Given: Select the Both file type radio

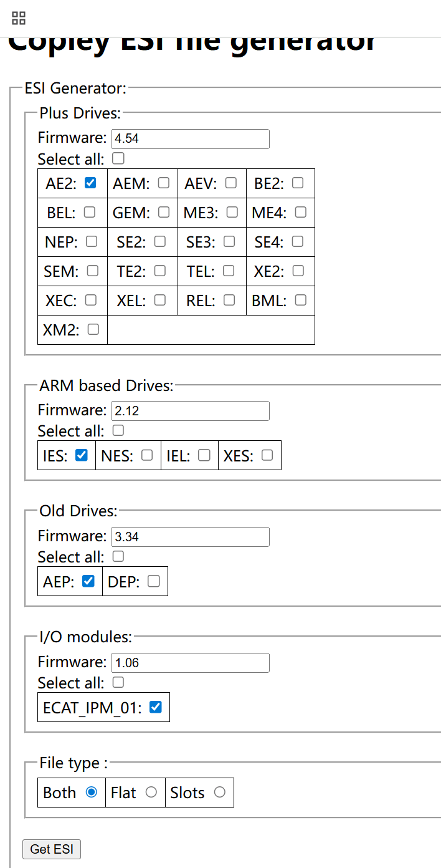Looking at the screenshot, I should point(92,793).
